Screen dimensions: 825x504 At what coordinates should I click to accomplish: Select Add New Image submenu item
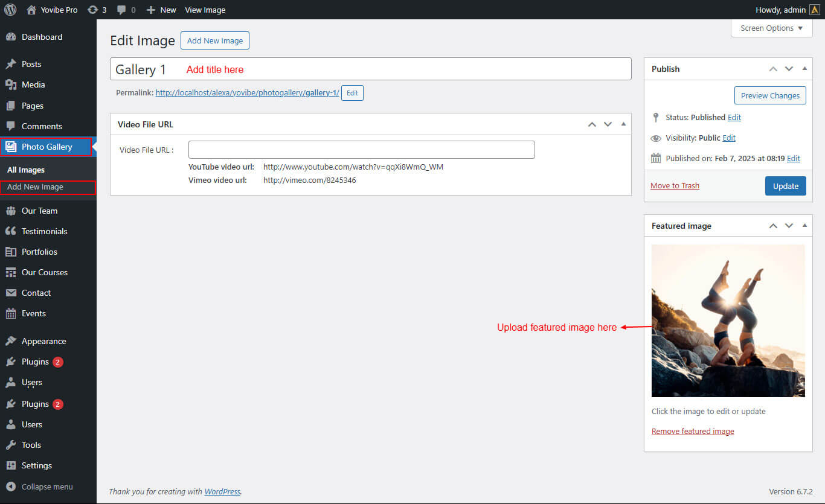(35, 187)
